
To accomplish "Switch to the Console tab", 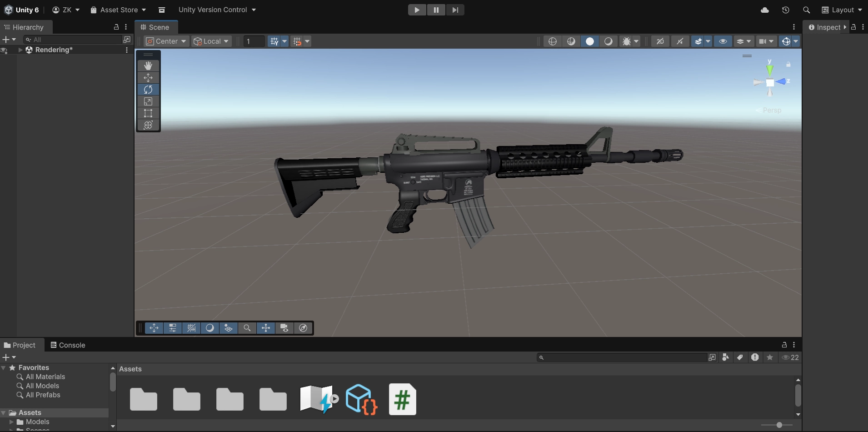I will point(68,345).
